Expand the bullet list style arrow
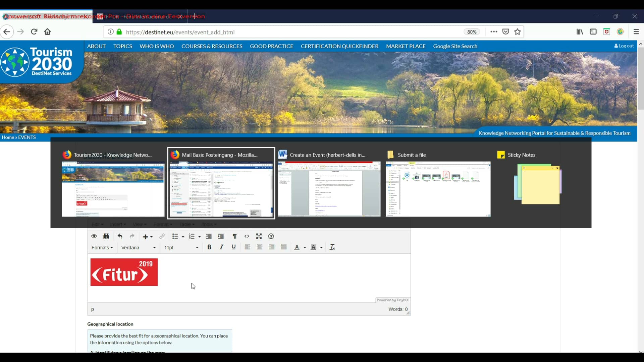This screenshot has height=362, width=644. (183, 237)
